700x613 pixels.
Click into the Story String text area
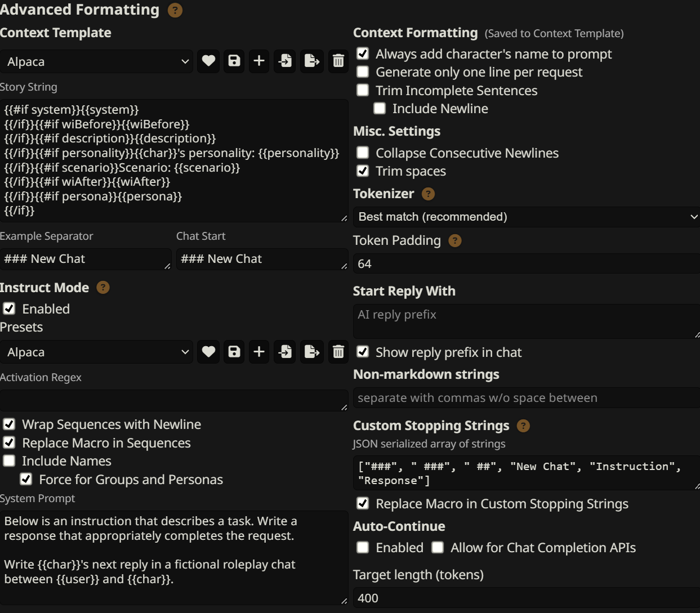pyautogui.click(x=173, y=160)
